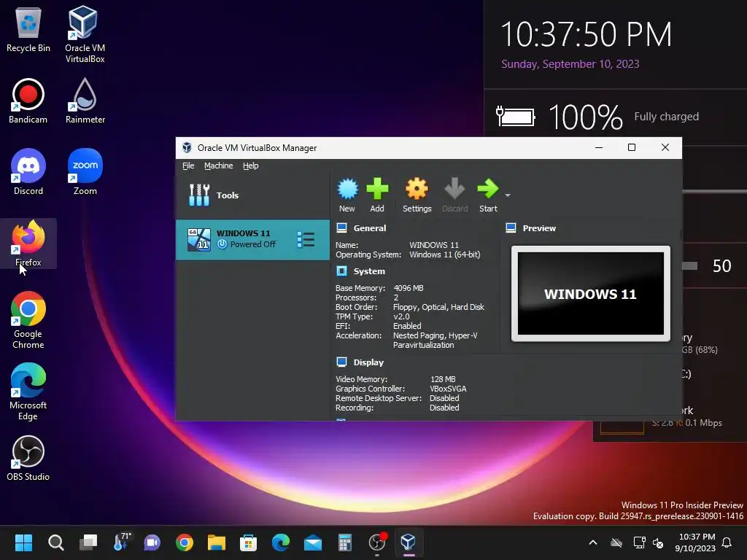Screen dimensions: 747x560
Task: Expand the Start button dropdown arrow
Action: [508, 195]
